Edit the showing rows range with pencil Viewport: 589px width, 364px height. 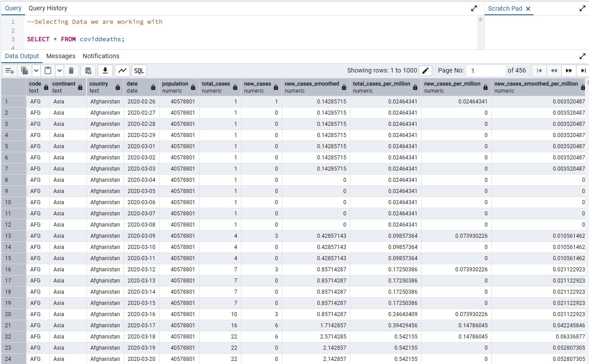click(x=426, y=71)
